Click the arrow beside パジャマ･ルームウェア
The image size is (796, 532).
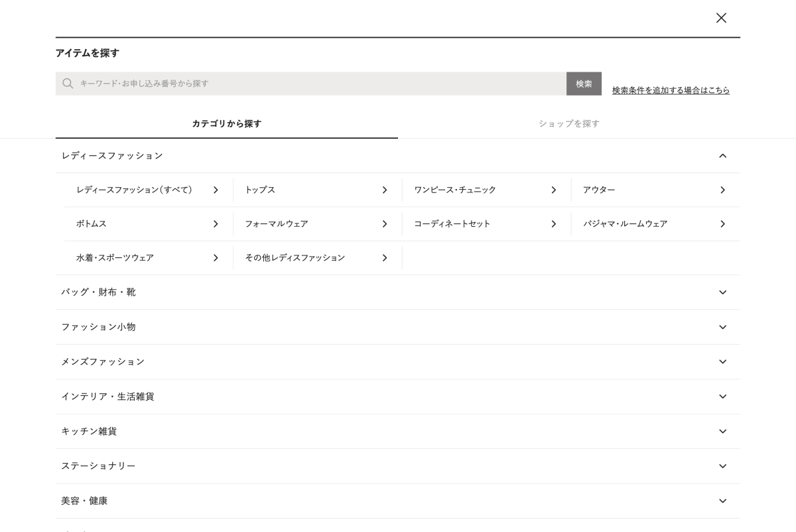pos(722,224)
